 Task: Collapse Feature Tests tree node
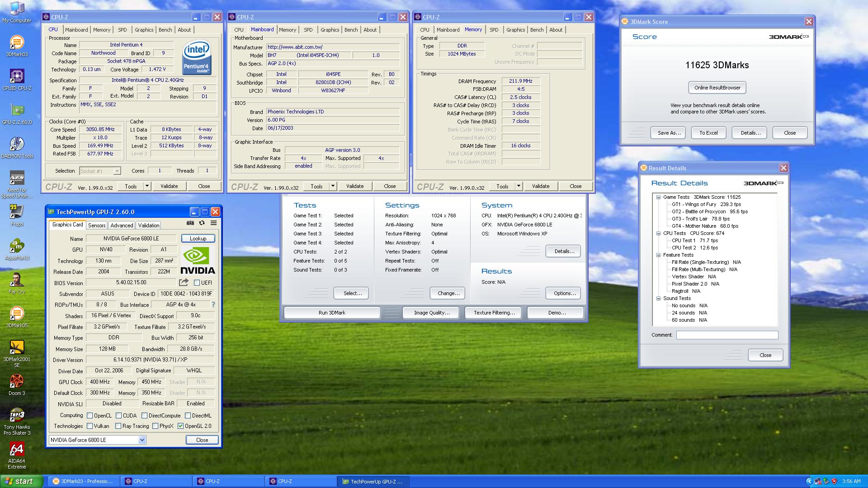point(658,255)
